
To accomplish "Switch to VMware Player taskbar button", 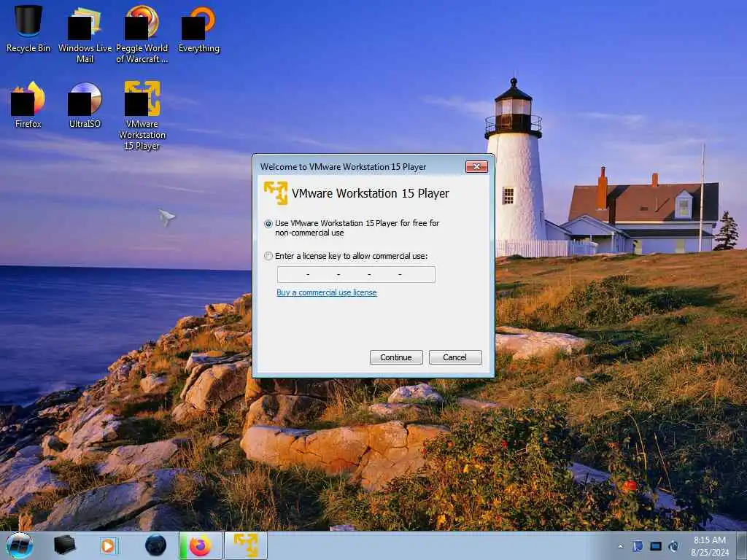I will (246, 545).
